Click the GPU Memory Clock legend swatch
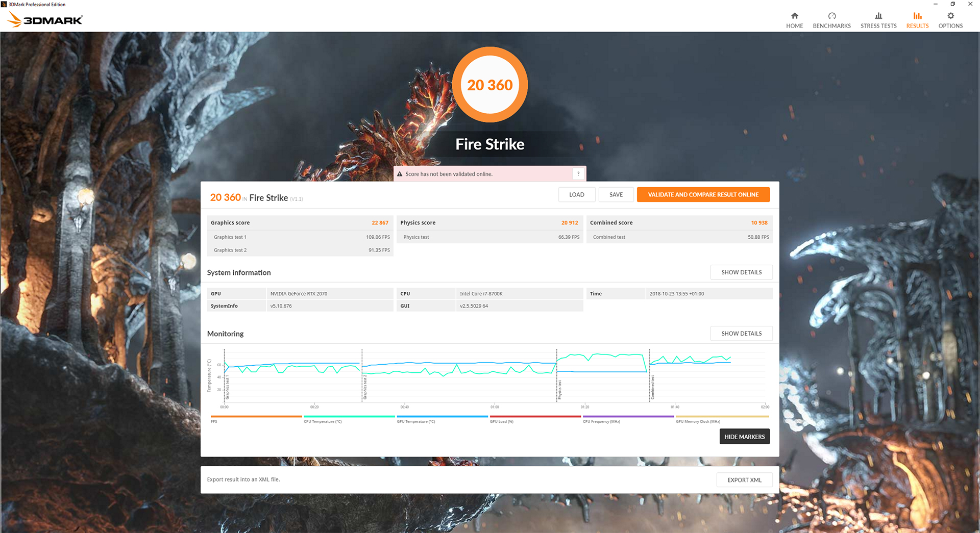 tap(722, 416)
